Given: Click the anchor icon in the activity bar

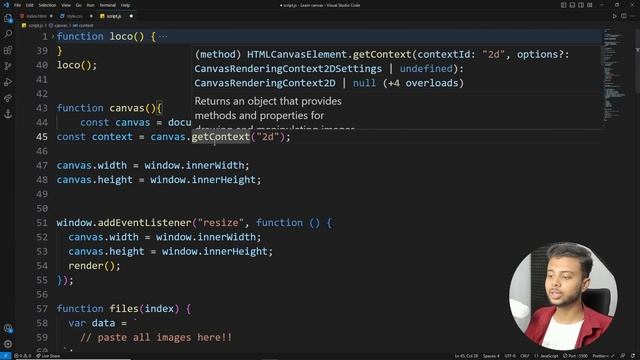Looking at the screenshot, I should [x=8, y=114].
